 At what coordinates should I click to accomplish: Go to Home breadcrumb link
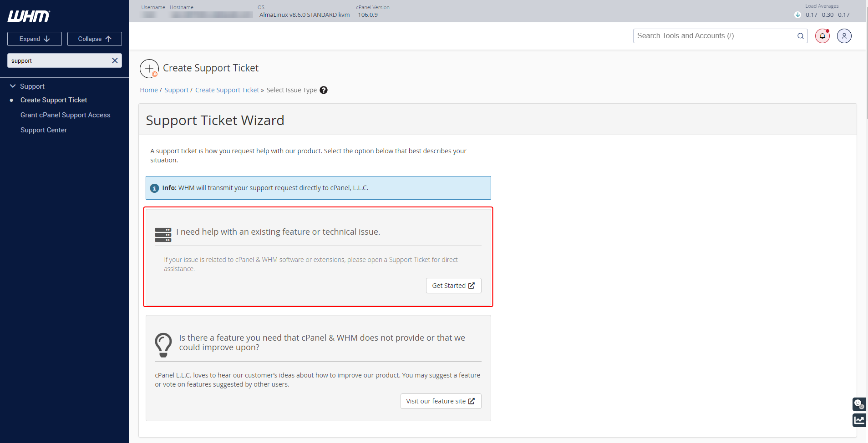149,90
